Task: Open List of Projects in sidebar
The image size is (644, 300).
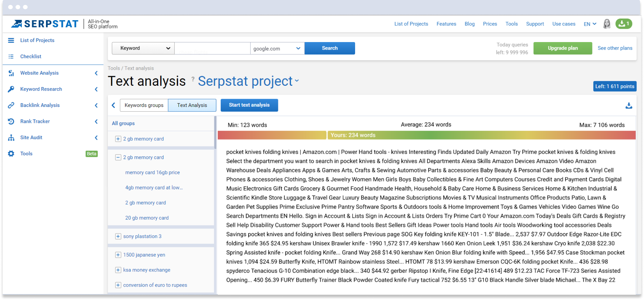Action: 37,40
